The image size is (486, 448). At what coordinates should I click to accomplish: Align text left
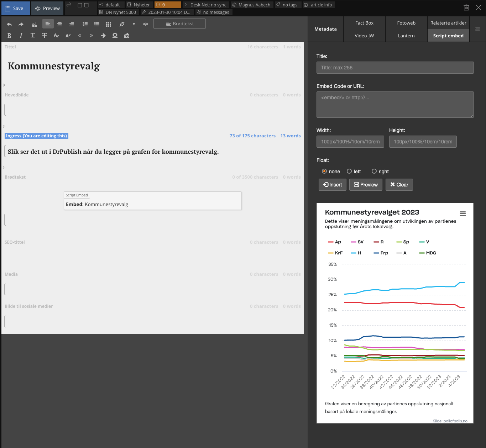48,24
